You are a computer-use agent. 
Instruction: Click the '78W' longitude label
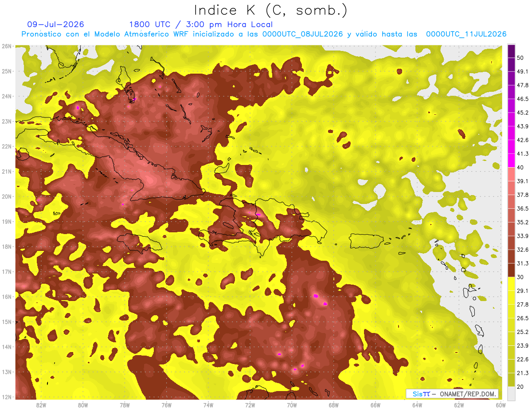tap(125, 405)
